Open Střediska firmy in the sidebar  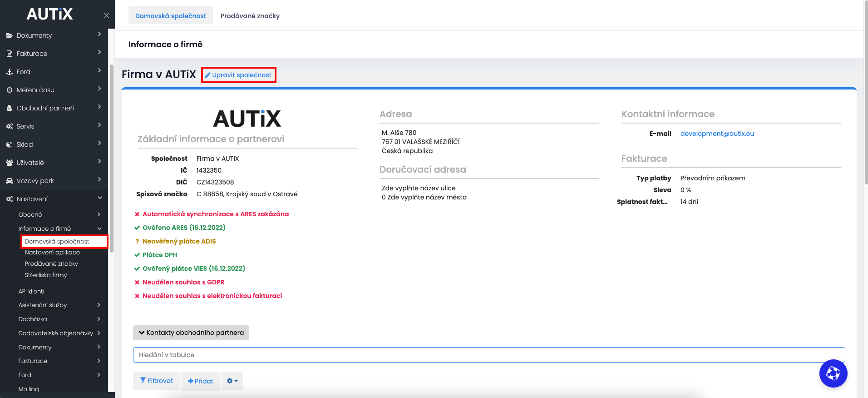pyautogui.click(x=46, y=275)
